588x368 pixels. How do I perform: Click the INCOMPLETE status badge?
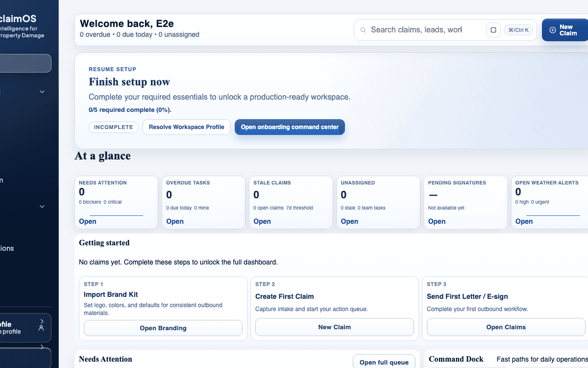point(113,127)
